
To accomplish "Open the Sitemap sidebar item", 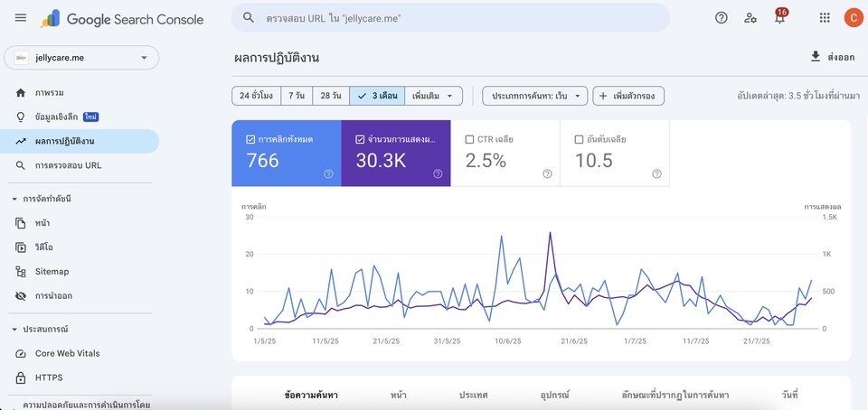I will 52,271.
